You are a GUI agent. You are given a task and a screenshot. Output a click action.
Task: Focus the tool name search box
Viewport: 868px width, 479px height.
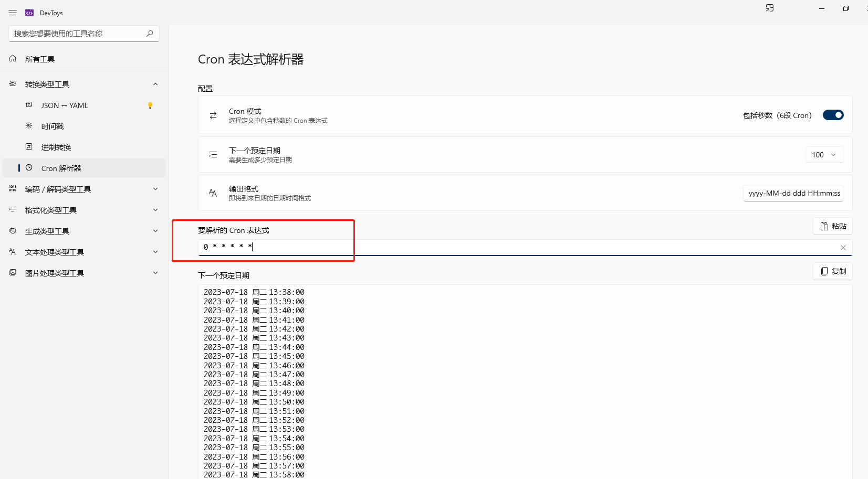84,34
